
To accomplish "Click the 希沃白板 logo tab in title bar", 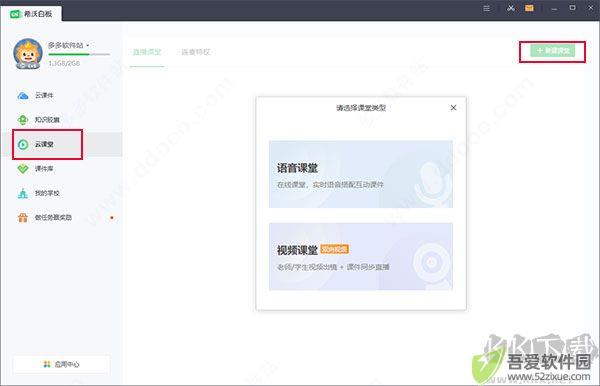I will point(31,14).
